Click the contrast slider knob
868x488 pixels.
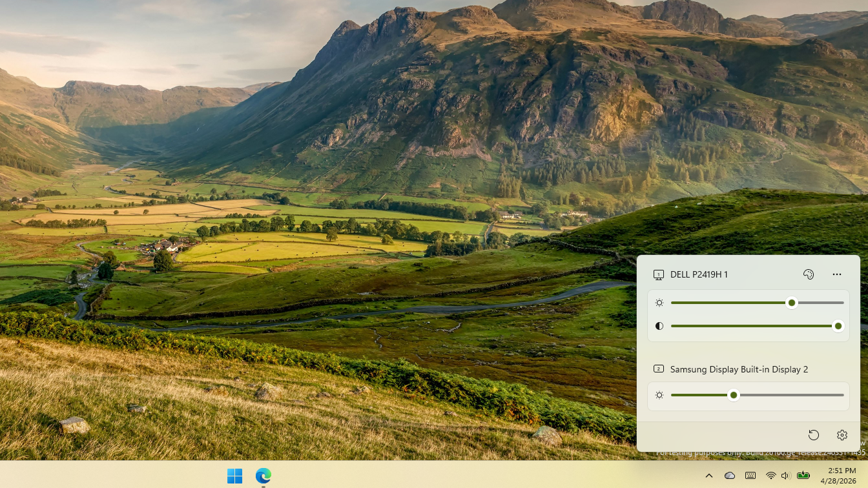click(x=838, y=326)
